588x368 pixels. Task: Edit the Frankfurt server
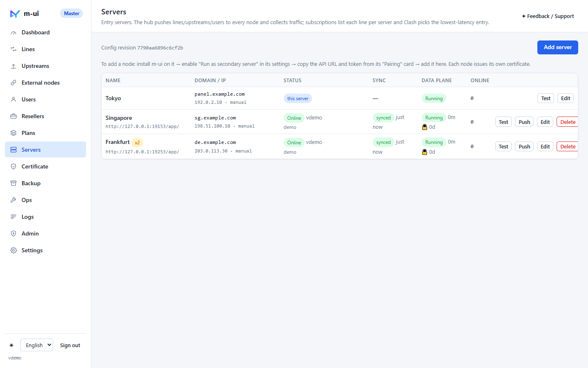tap(545, 147)
